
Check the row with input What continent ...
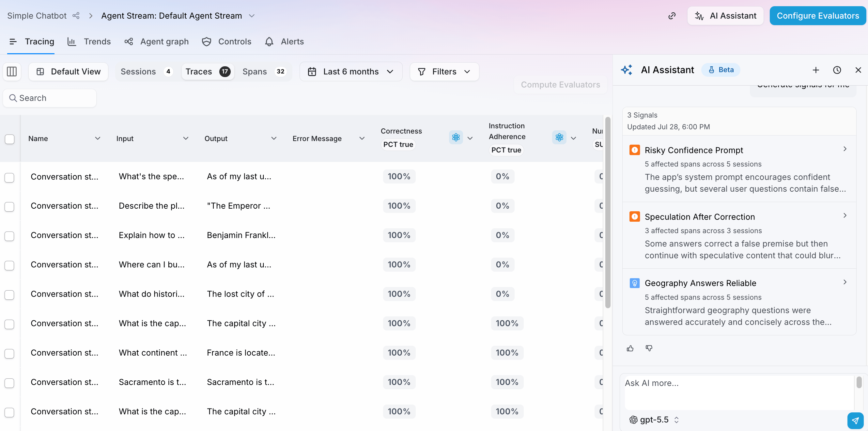(9, 353)
